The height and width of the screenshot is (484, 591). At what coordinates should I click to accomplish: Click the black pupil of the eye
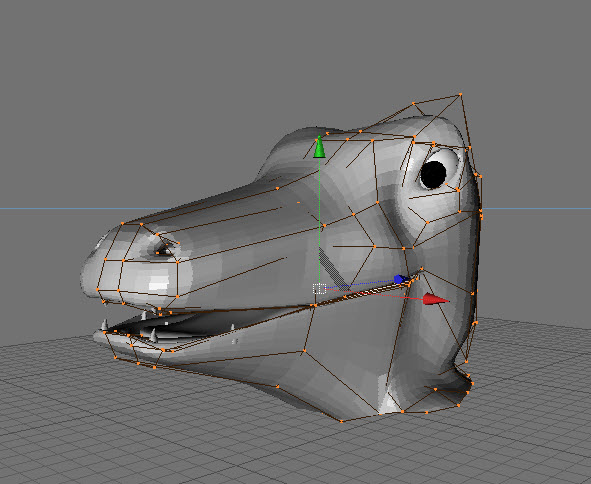pos(433,175)
